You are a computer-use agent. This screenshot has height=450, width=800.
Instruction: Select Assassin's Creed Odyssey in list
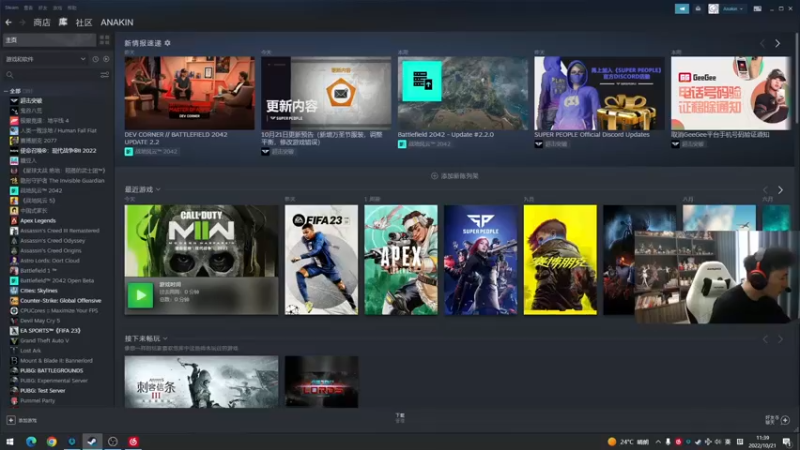[53, 240]
